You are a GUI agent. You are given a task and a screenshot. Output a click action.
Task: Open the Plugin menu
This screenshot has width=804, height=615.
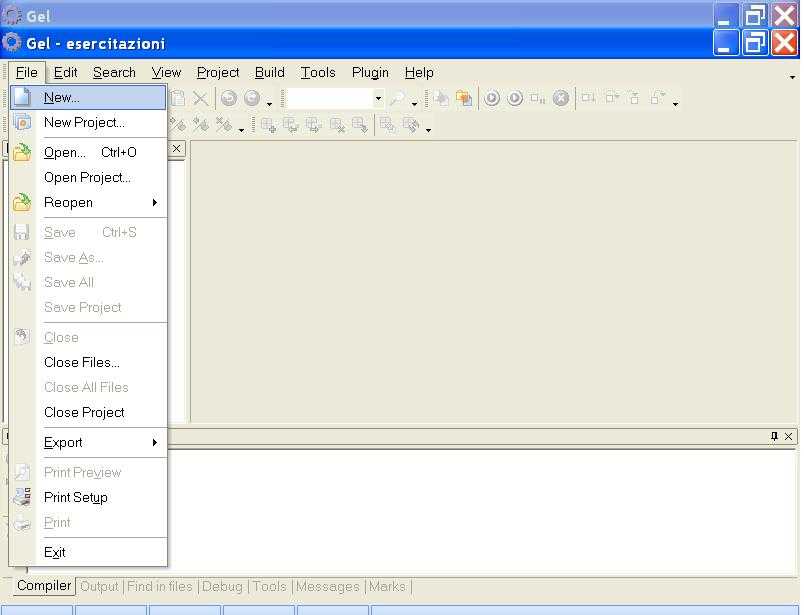coord(370,72)
